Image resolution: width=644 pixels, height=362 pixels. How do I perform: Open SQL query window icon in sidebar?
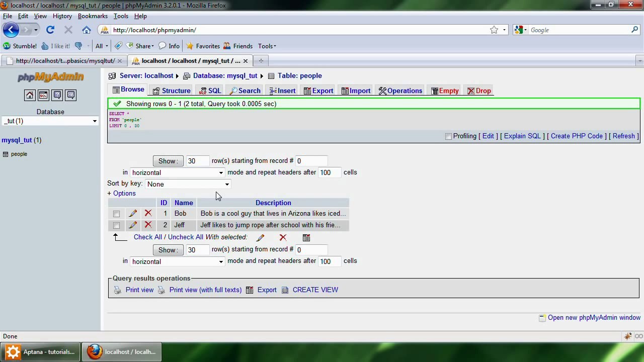coord(43,95)
